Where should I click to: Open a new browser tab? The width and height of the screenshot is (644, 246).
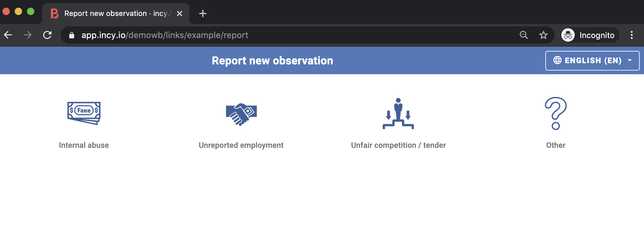203,13
